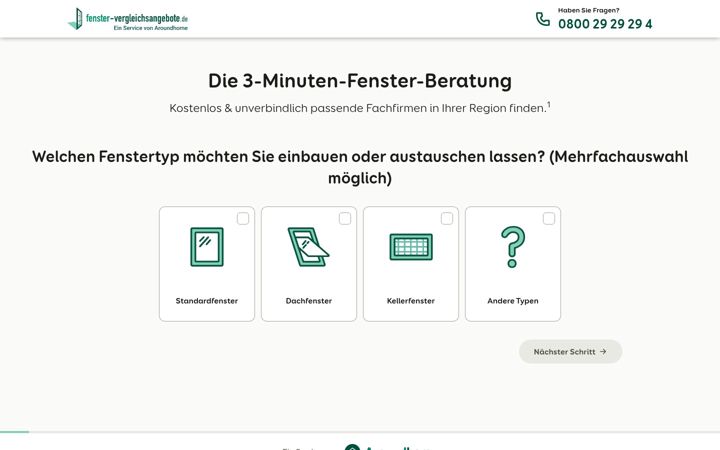
Task: Call the 0800 29 29 29 4 number
Action: point(605,24)
